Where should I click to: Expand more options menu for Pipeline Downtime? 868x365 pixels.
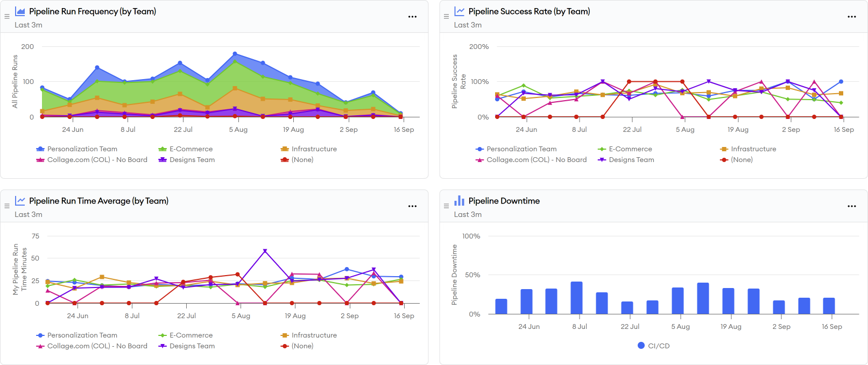tap(851, 206)
